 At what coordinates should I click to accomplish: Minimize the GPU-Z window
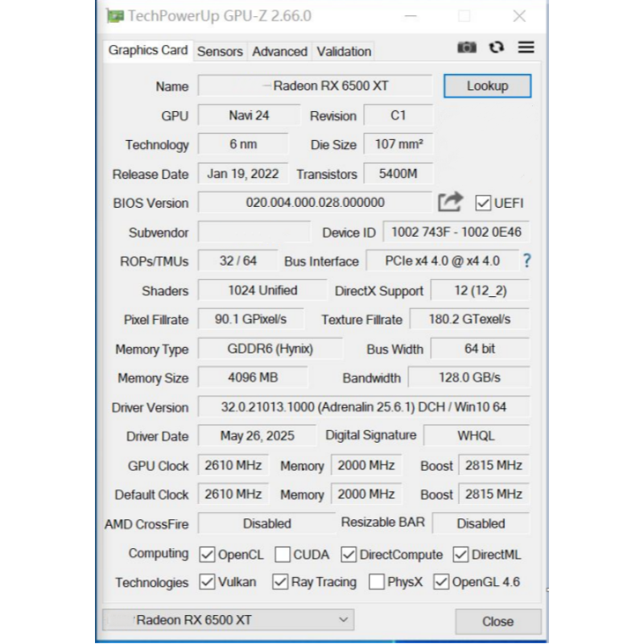tap(411, 16)
